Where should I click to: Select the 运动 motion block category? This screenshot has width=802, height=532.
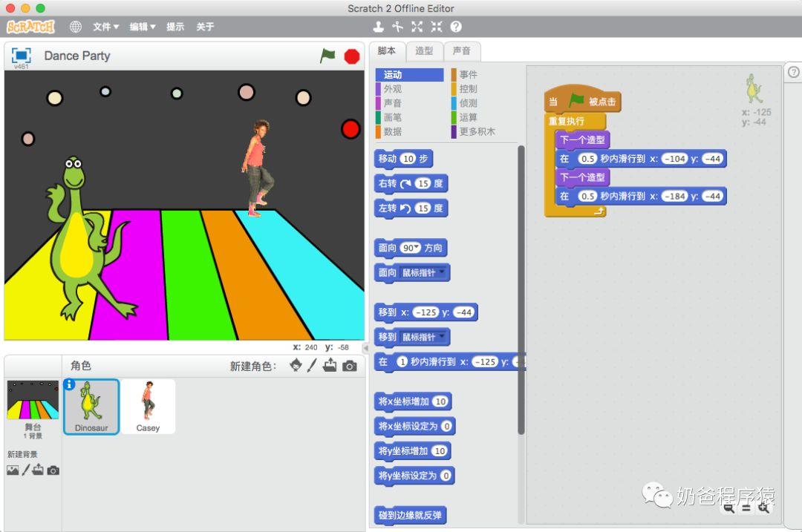coord(409,75)
